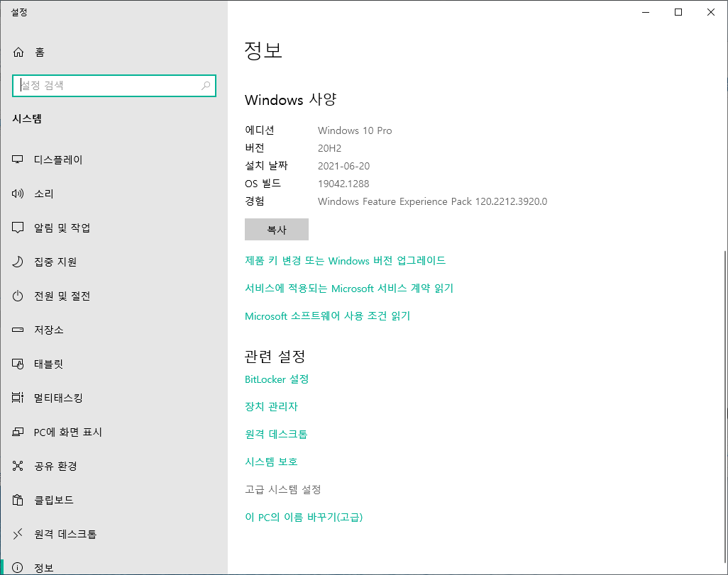728x575 pixels.
Task: Minimize the 설정 window
Action: pos(646,12)
